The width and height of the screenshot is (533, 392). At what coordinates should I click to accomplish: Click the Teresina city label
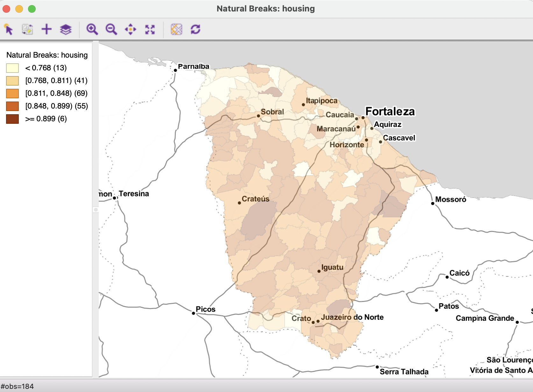(134, 194)
